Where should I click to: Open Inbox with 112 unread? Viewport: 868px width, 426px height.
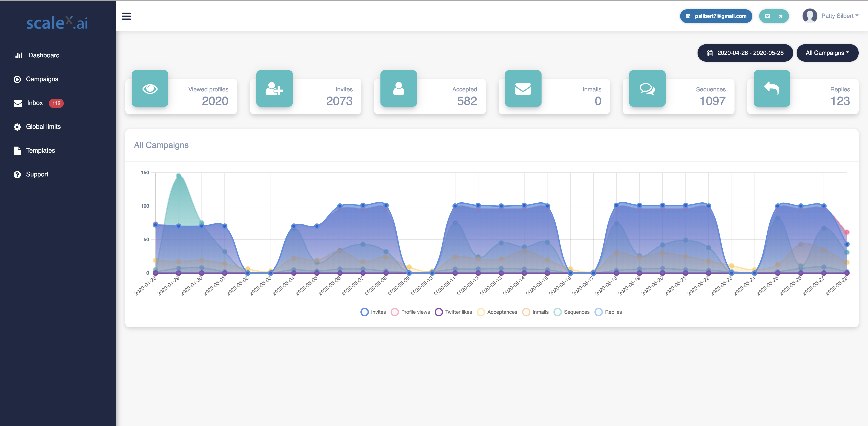35,103
